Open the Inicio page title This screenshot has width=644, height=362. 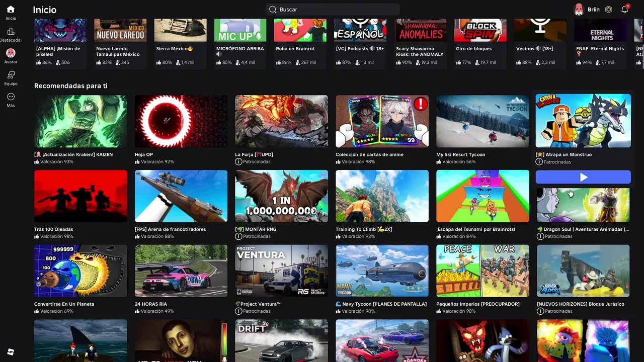click(44, 10)
